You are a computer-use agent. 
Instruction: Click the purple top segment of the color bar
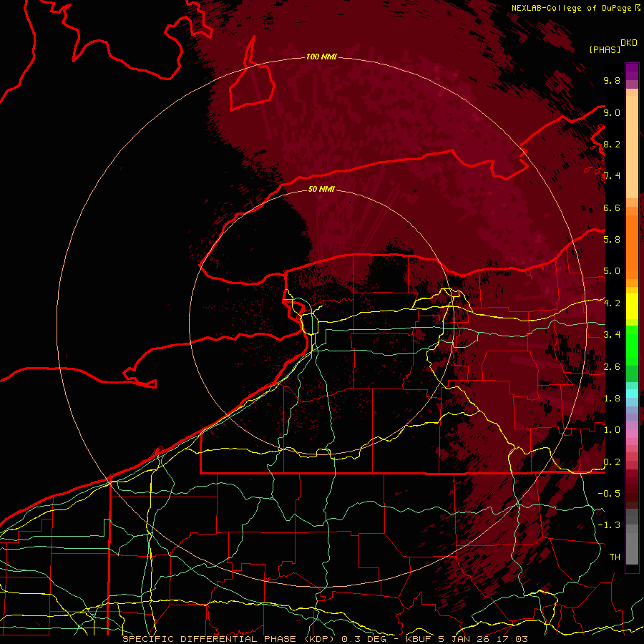coord(632,72)
